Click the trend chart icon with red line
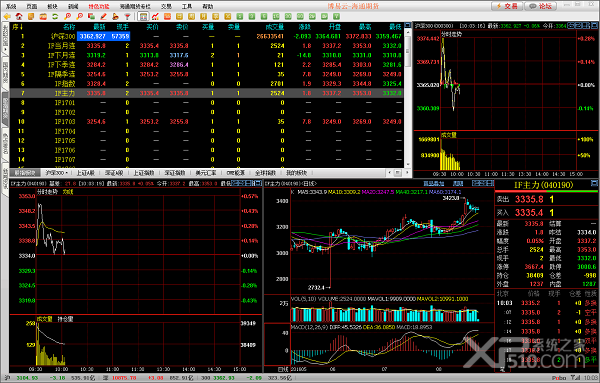The height and width of the screenshot is (383, 600). 155,16
